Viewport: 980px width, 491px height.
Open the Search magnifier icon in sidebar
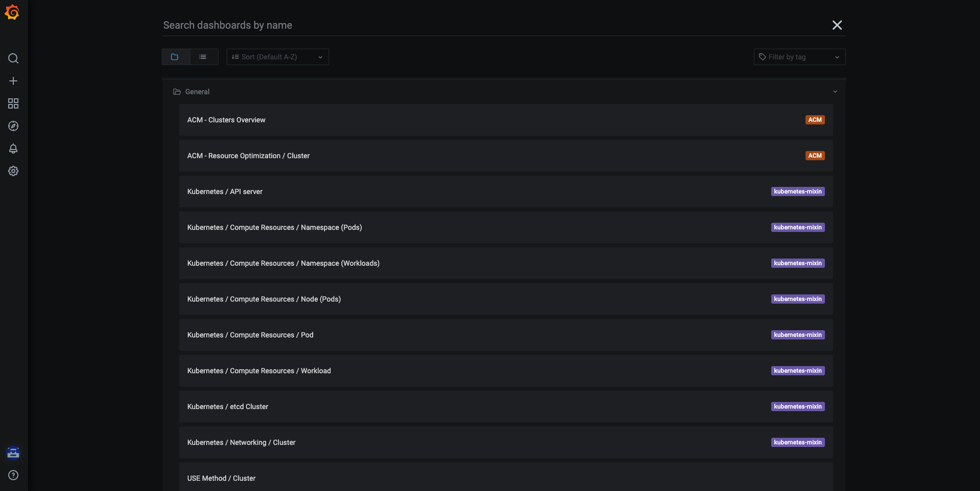[13, 58]
